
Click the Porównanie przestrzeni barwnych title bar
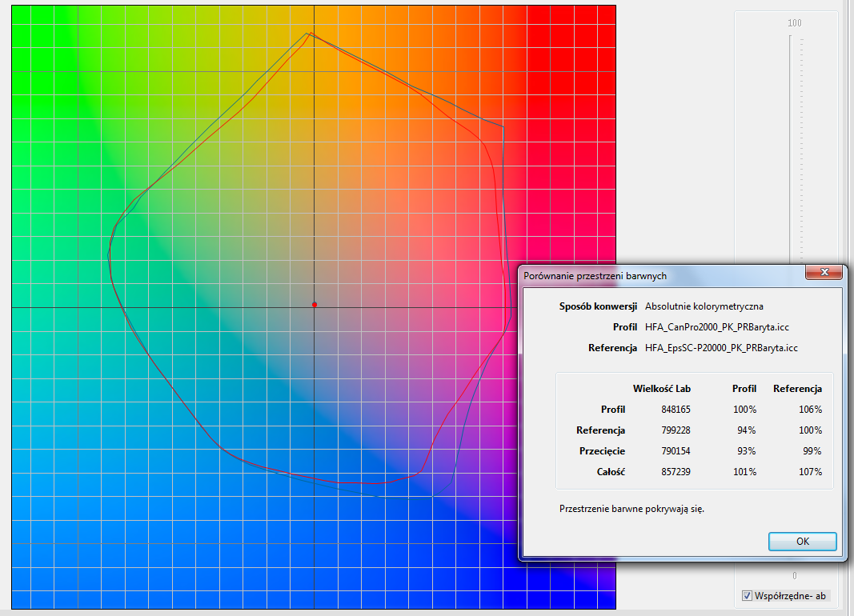tap(640, 275)
